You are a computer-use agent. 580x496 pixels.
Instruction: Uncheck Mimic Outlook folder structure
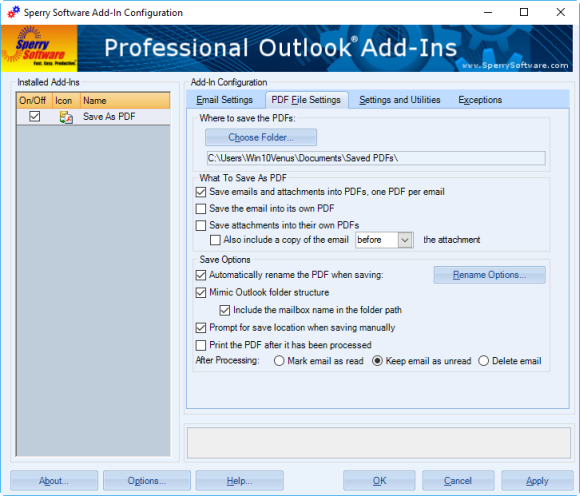(x=201, y=293)
